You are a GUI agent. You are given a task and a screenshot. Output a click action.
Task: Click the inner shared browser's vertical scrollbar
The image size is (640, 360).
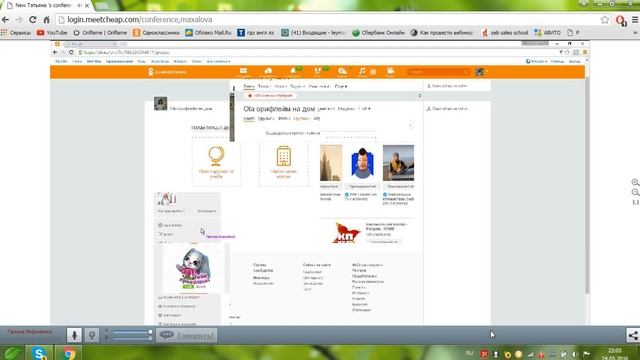(x=587, y=184)
